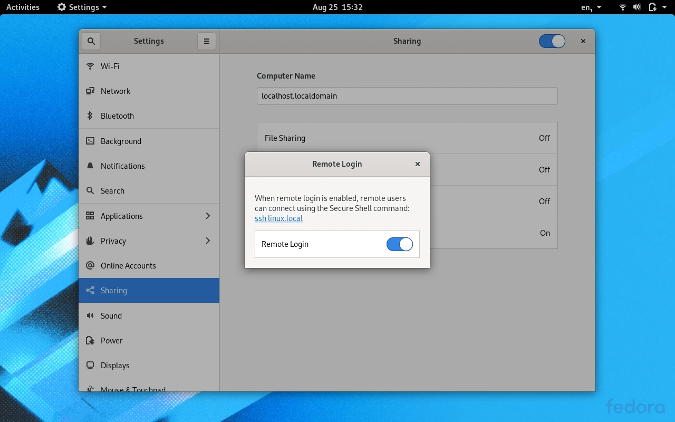Toggle the Remote Login switch off

[399, 244]
